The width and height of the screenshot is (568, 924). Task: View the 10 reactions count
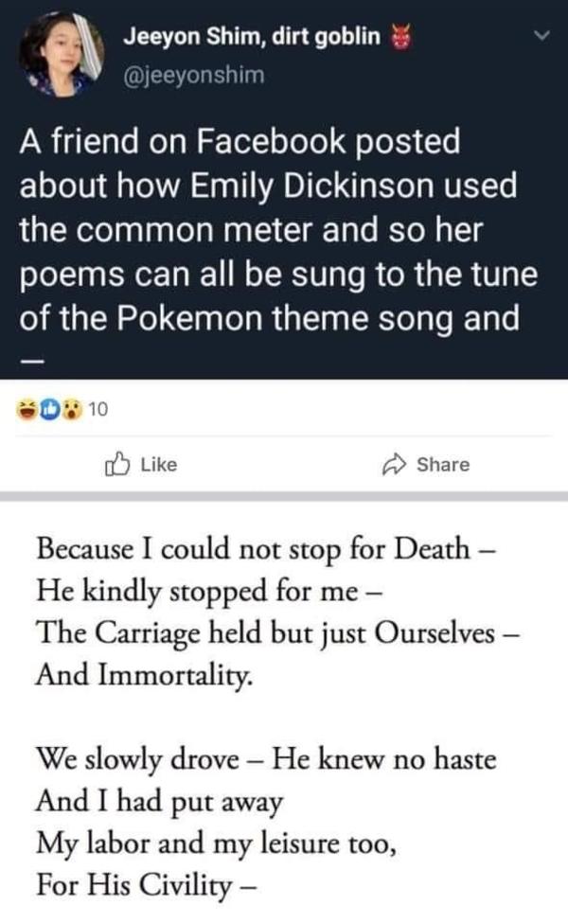point(97,410)
